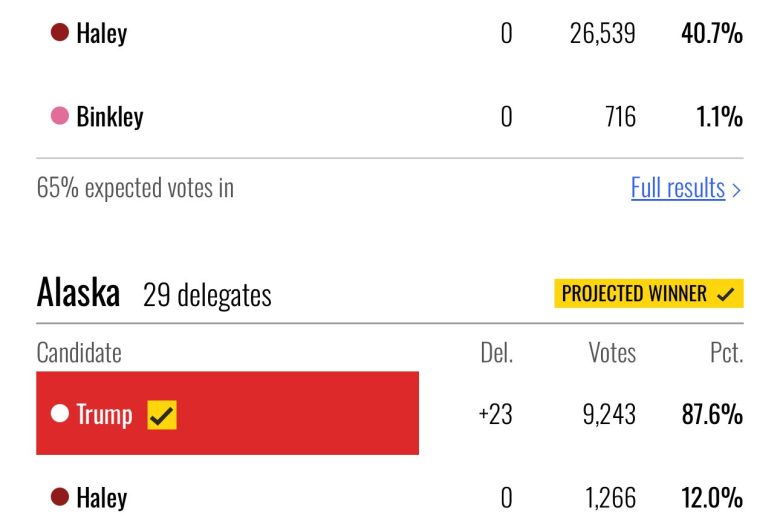Click the Candidate column header
This screenshot has height=516, width=780.
(79, 353)
